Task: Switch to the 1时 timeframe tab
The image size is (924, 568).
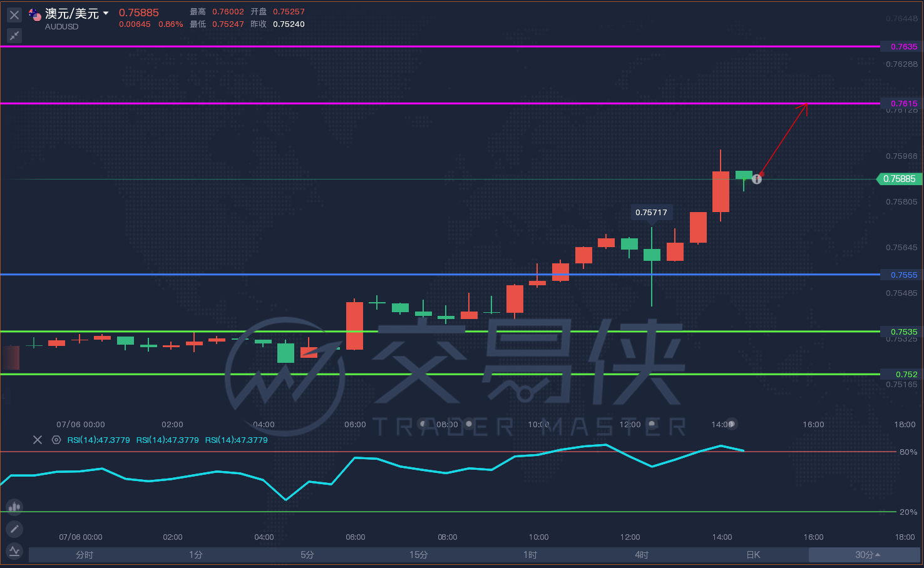Action: coord(530,555)
